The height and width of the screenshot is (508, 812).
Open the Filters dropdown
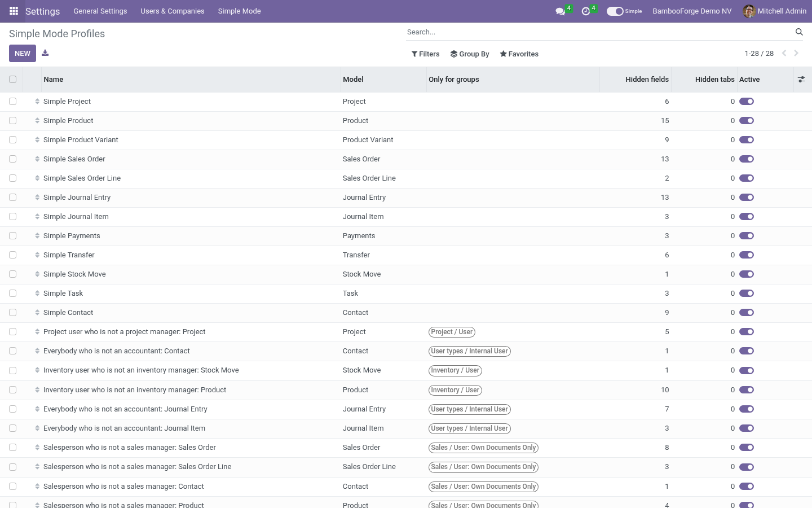(x=426, y=54)
